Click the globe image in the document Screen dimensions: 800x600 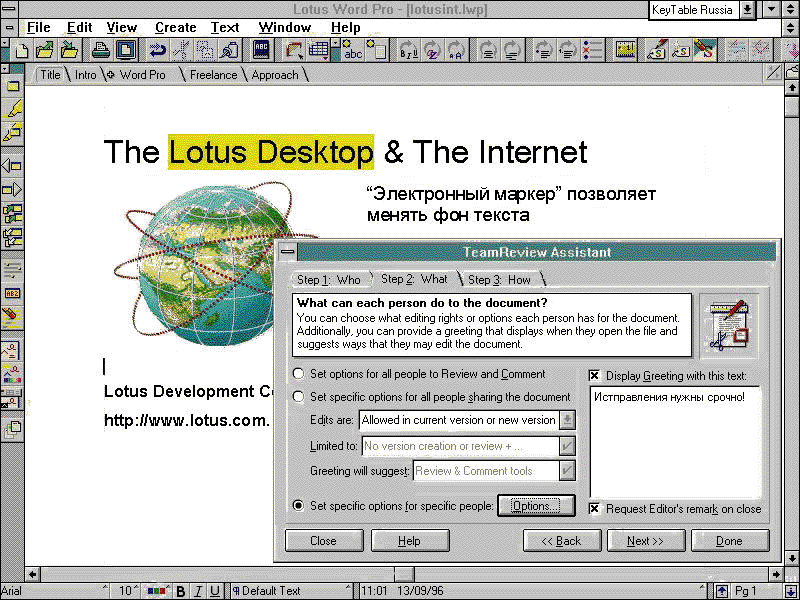click(x=207, y=265)
